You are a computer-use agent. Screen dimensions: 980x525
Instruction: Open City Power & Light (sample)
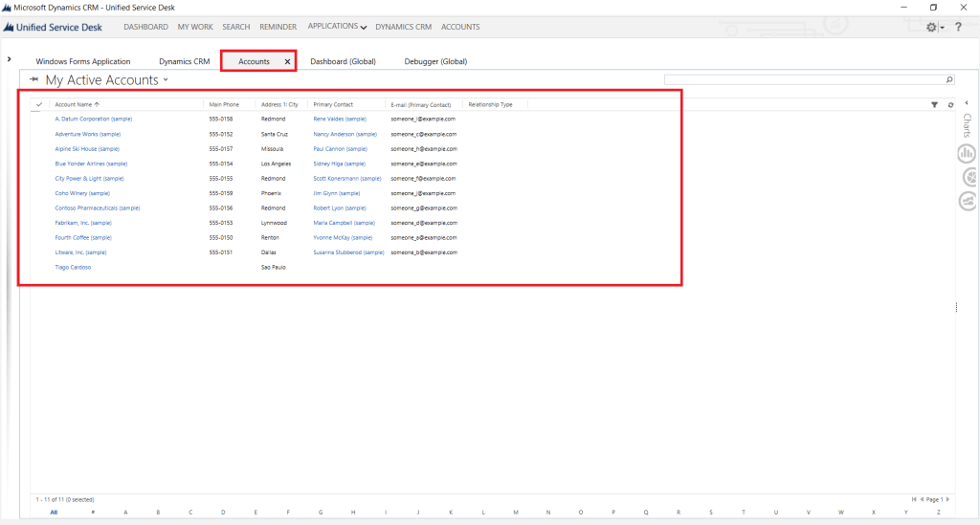[x=89, y=179]
